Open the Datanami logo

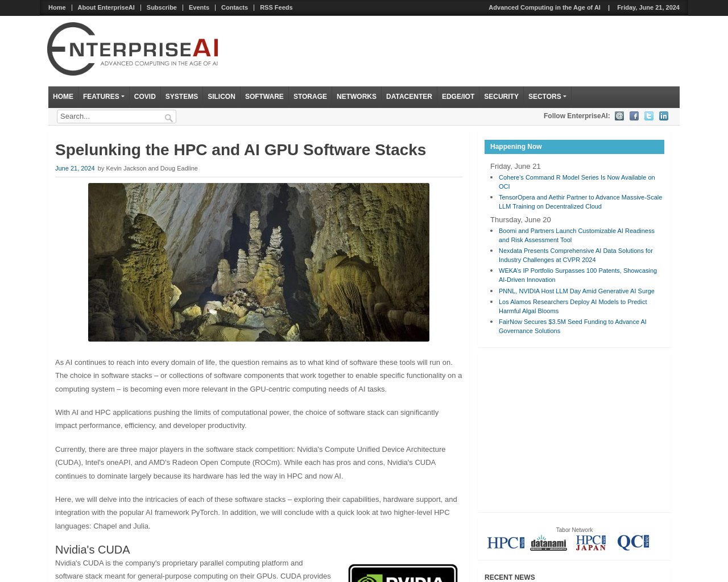pos(548,543)
